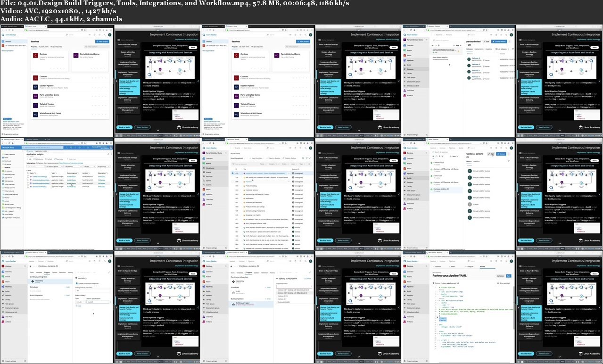Open Release-4 in the partsunlimited-CD releases frame

(x=476, y=58)
